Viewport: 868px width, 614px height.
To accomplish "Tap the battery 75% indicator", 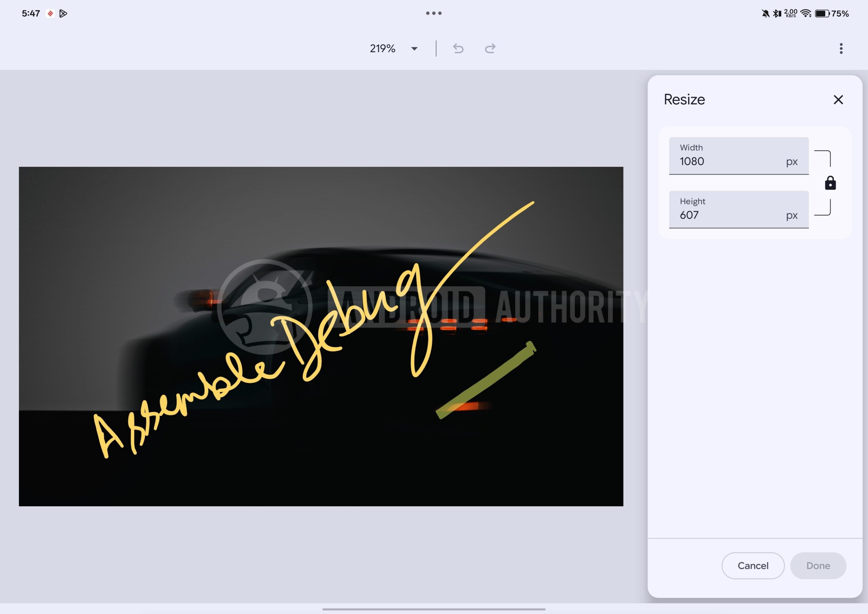I will [832, 14].
